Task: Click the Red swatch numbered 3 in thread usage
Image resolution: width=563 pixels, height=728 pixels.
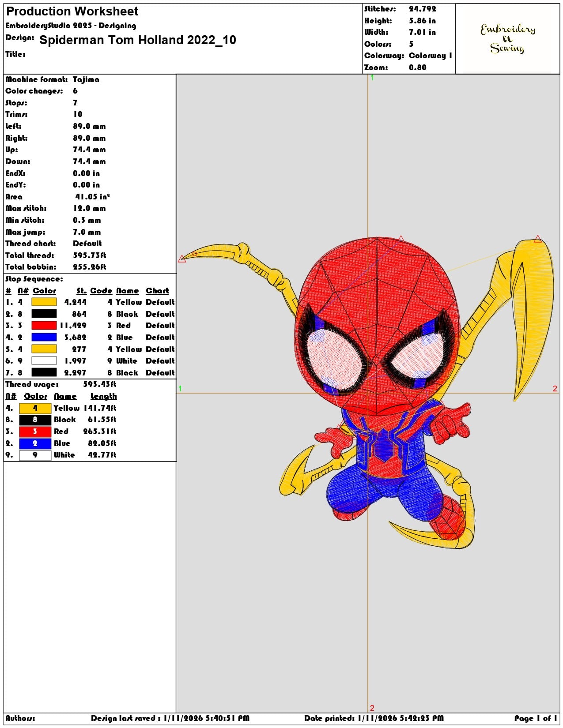Action: point(35,432)
